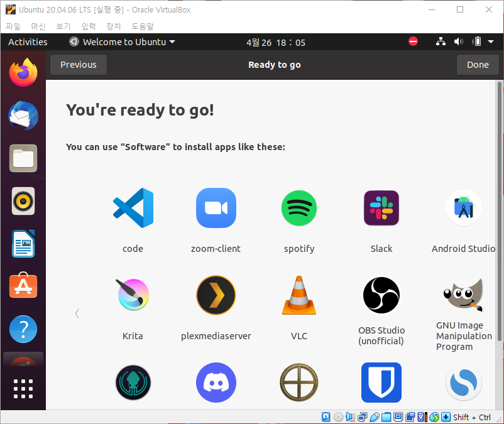Click the red do-not-disturb indicator icon
This screenshot has width=504, height=424.
413,41
